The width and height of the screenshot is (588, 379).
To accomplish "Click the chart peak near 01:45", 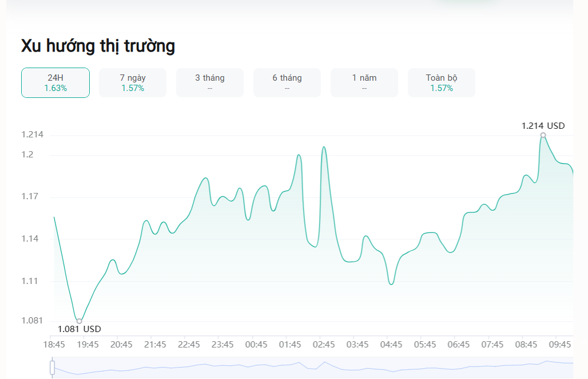I will click(299, 155).
